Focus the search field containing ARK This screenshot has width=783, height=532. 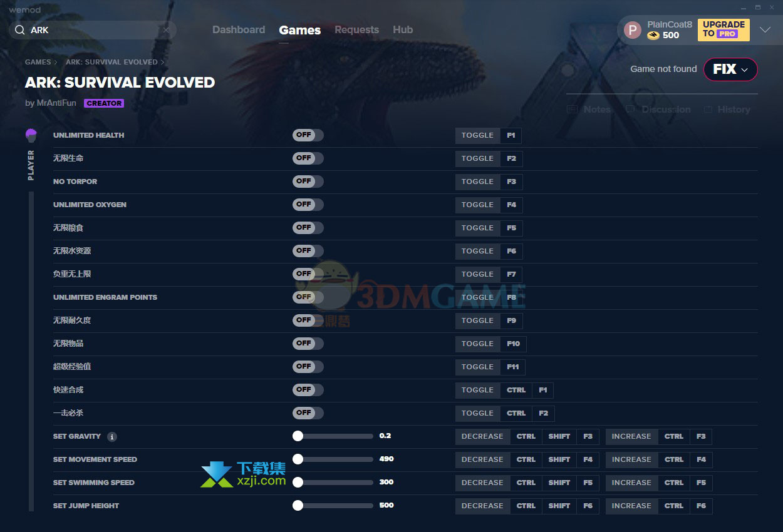pyautogui.click(x=93, y=30)
